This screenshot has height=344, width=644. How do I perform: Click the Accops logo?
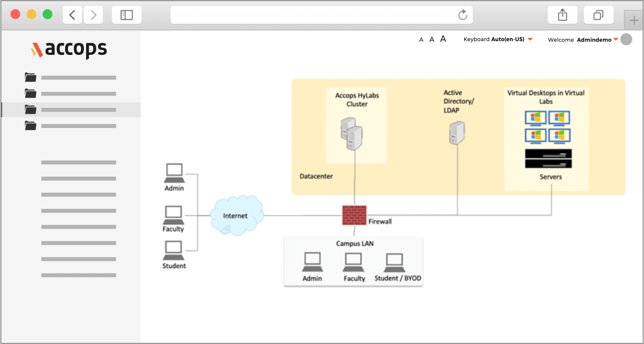(x=69, y=49)
